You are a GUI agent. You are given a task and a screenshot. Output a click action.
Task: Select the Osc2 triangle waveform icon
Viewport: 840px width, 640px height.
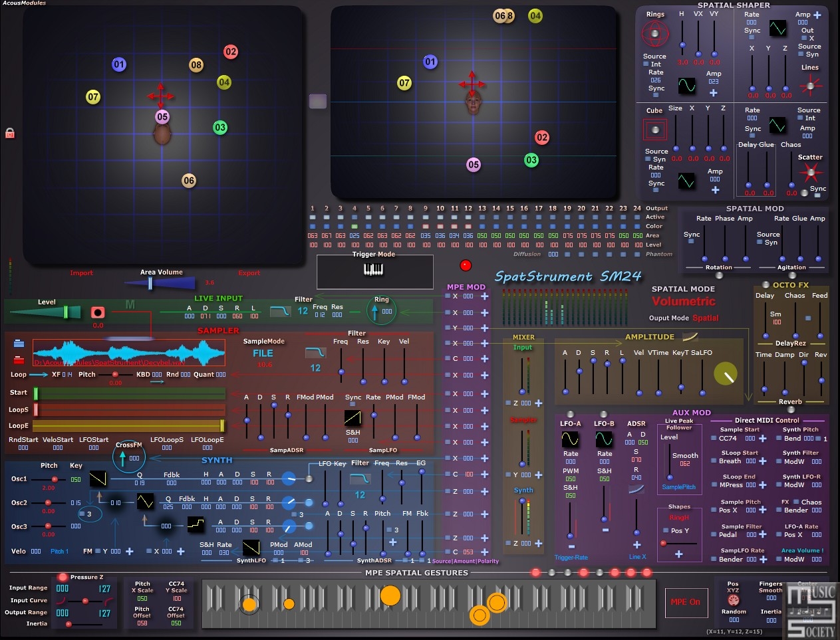[145, 502]
